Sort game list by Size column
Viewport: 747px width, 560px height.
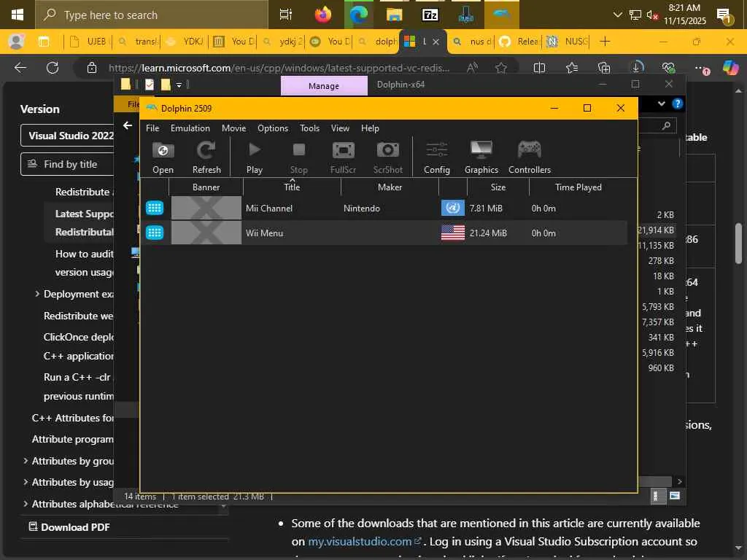click(498, 187)
